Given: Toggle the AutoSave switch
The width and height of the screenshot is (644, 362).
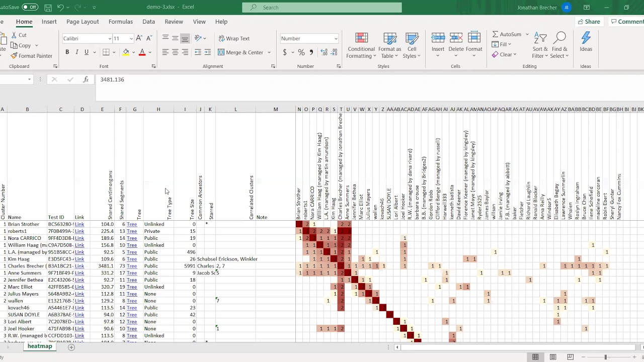Looking at the screenshot, I should tap(30, 8).
